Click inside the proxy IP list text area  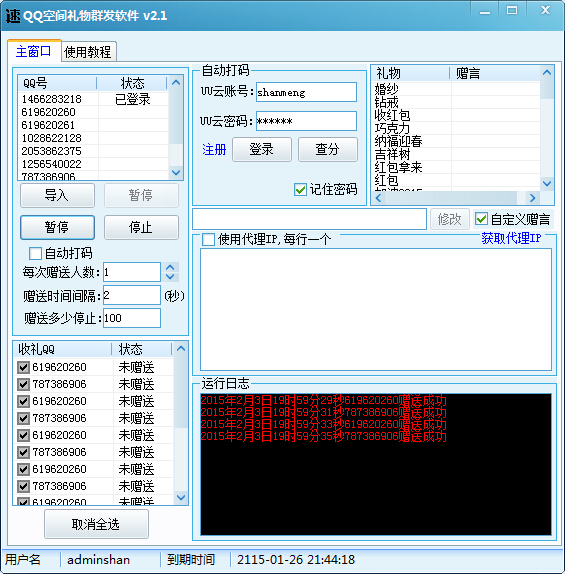376,310
